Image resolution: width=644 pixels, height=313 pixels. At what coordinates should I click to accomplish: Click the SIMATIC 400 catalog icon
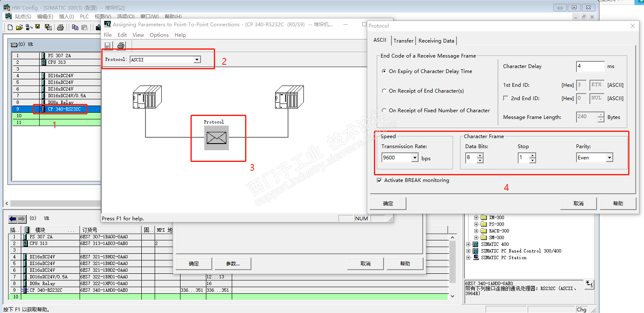click(475, 244)
